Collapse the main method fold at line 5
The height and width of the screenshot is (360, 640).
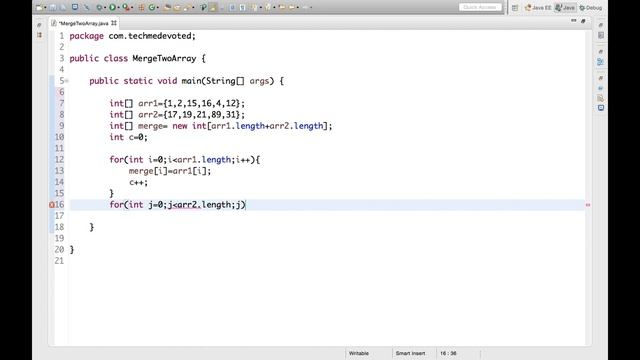67,81
